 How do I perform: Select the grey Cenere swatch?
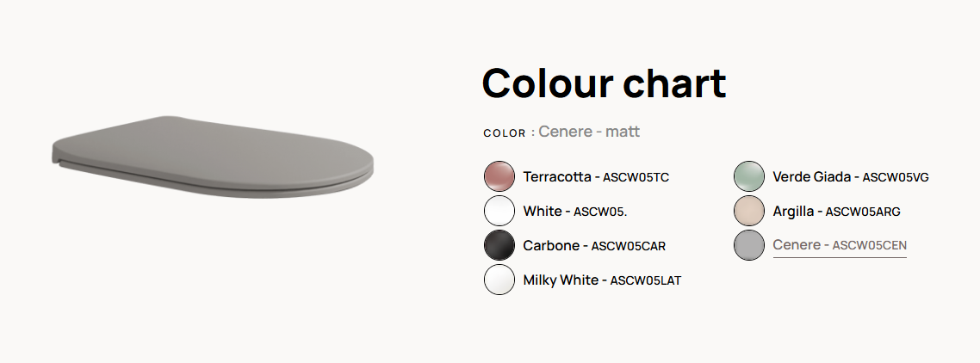tap(748, 245)
